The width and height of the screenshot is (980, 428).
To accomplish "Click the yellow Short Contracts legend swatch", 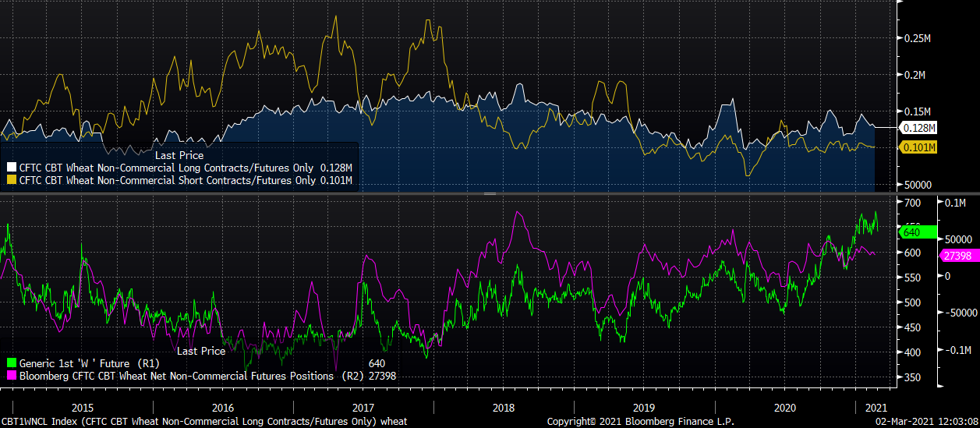I will pos(11,181).
